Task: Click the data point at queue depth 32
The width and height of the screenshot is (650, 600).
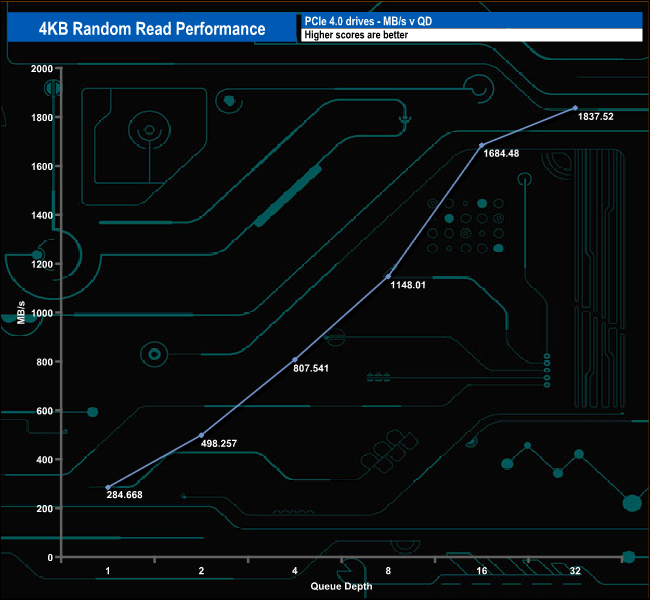Action: click(575, 108)
